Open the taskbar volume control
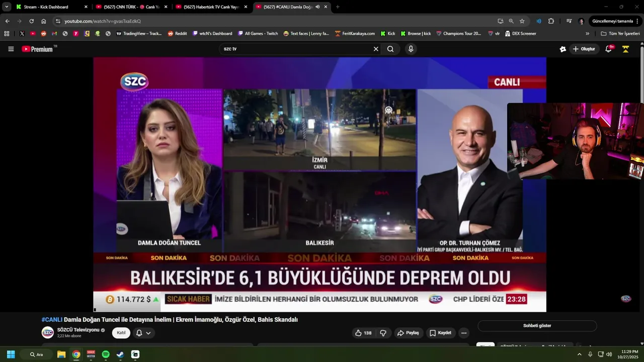The width and height of the screenshot is (644, 362). tap(609, 354)
